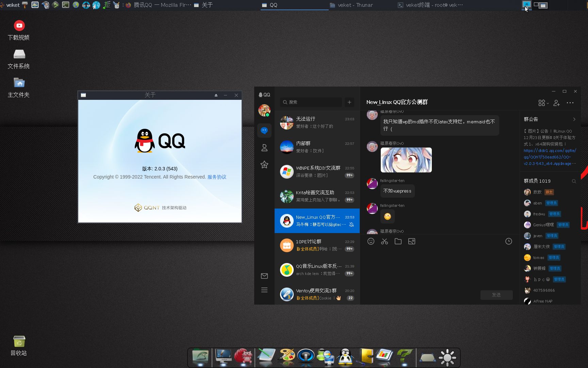This screenshot has width=588, height=368.
Task: Open the three-dot more options in chat header
Action: pos(570,103)
